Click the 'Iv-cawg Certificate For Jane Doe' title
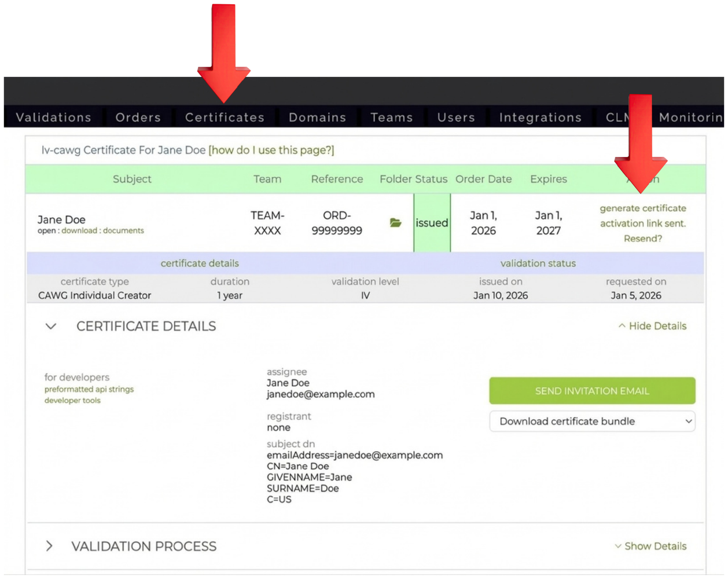 point(123,150)
